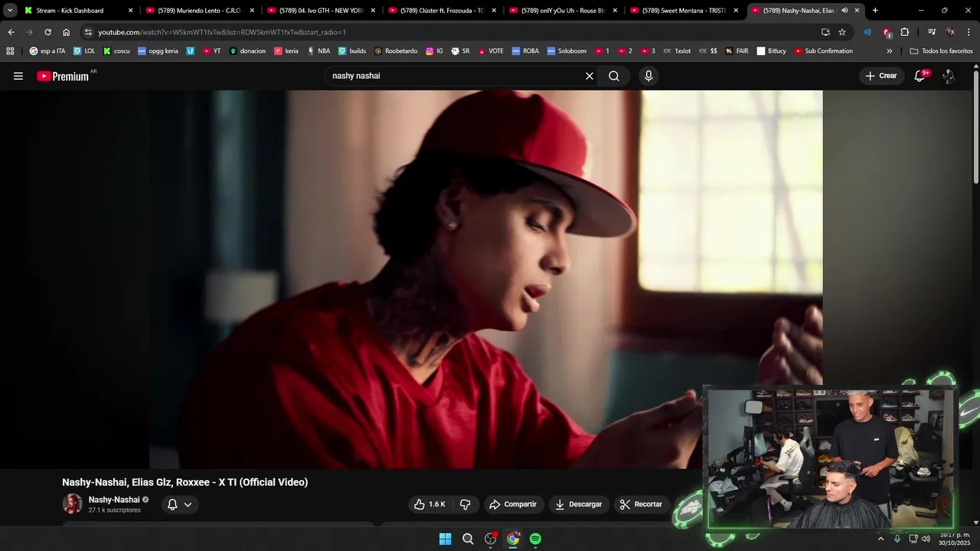The width and height of the screenshot is (980, 551).
Task: Go to YouTube Premium home logo
Action: click(x=63, y=77)
